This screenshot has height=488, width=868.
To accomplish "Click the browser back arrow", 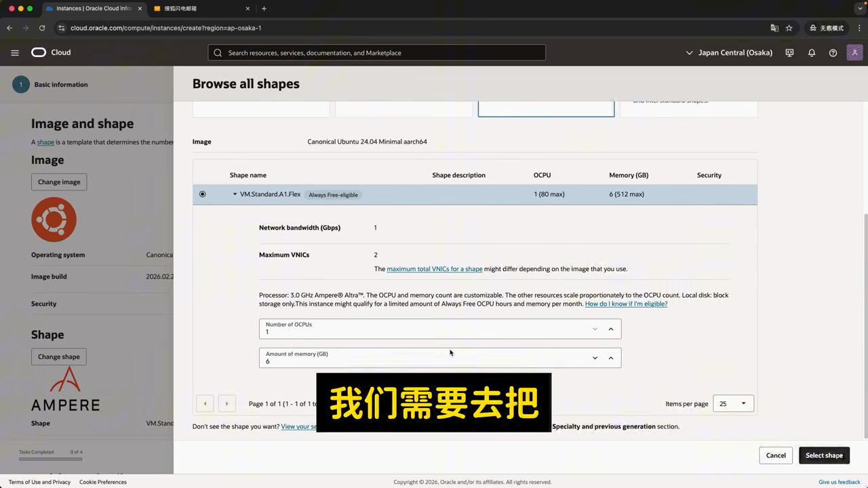I will coord(9,28).
